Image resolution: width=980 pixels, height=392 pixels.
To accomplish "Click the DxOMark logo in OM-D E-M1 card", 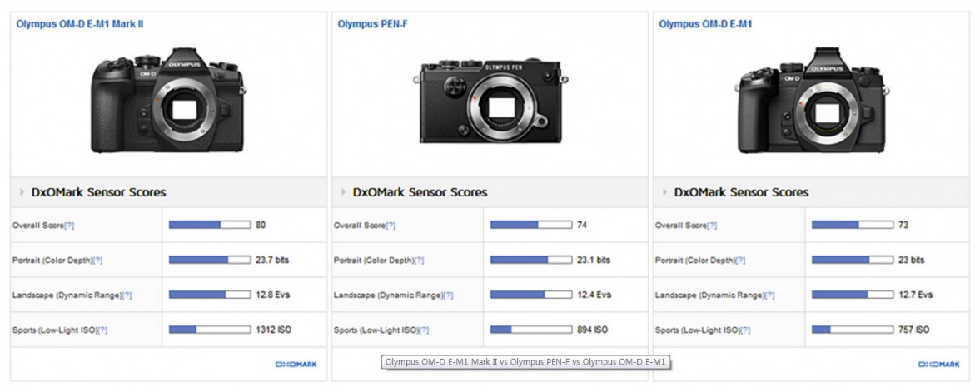I will coord(938,365).
